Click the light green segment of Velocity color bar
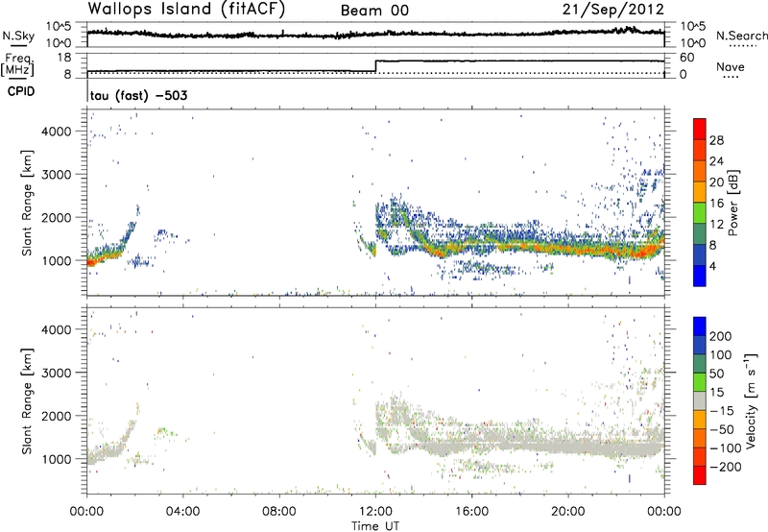 pyautogui.click(x=700, y=382)
